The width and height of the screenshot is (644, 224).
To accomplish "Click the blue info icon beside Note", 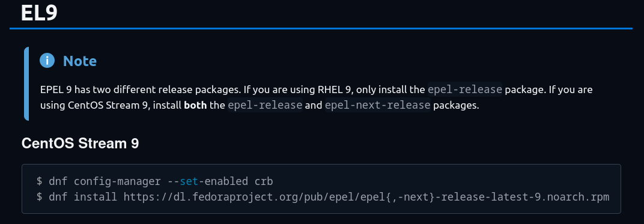I will click(x=47, y=61).
